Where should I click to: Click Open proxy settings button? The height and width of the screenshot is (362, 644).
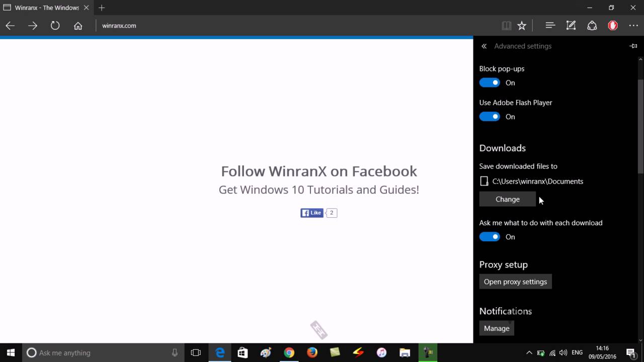tap(516, 282)
